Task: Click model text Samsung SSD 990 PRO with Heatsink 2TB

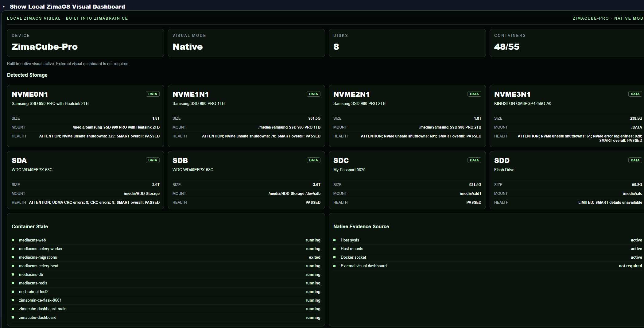Action: 50,103
